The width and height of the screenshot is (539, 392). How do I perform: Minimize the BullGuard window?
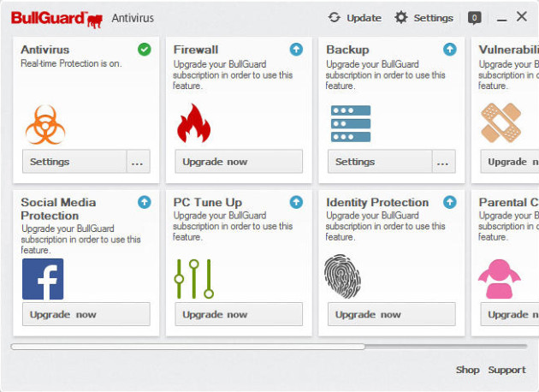[502, 19]
